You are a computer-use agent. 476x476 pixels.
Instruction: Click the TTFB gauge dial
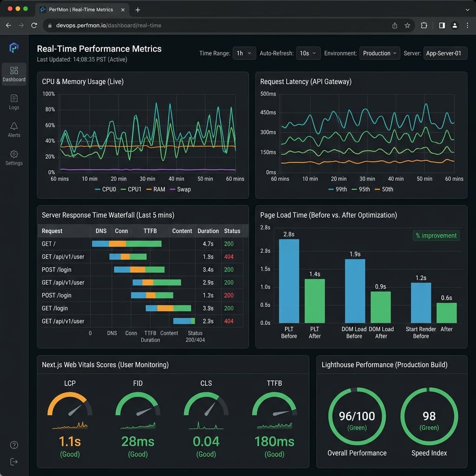pyautogui.click(x=274, y=404)
